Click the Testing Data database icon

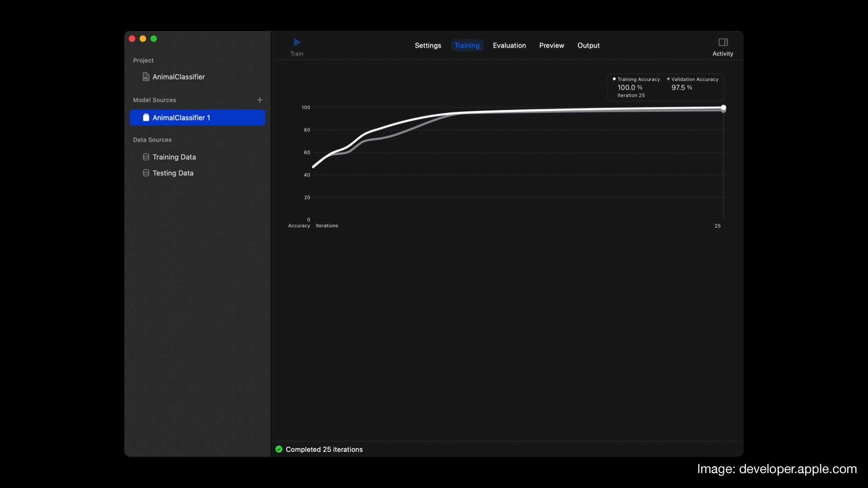[x=146, y=173]
